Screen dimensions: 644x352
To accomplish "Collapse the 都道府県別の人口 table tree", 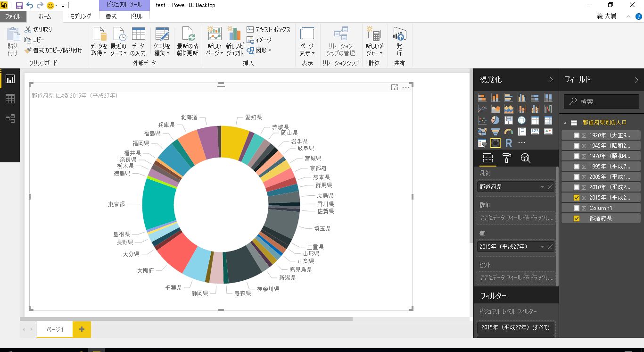I will [565, 123].
